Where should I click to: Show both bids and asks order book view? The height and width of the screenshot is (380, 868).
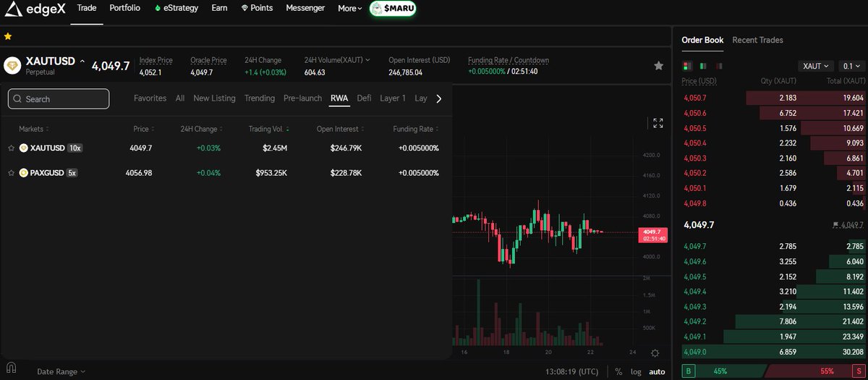coord(687,66)
